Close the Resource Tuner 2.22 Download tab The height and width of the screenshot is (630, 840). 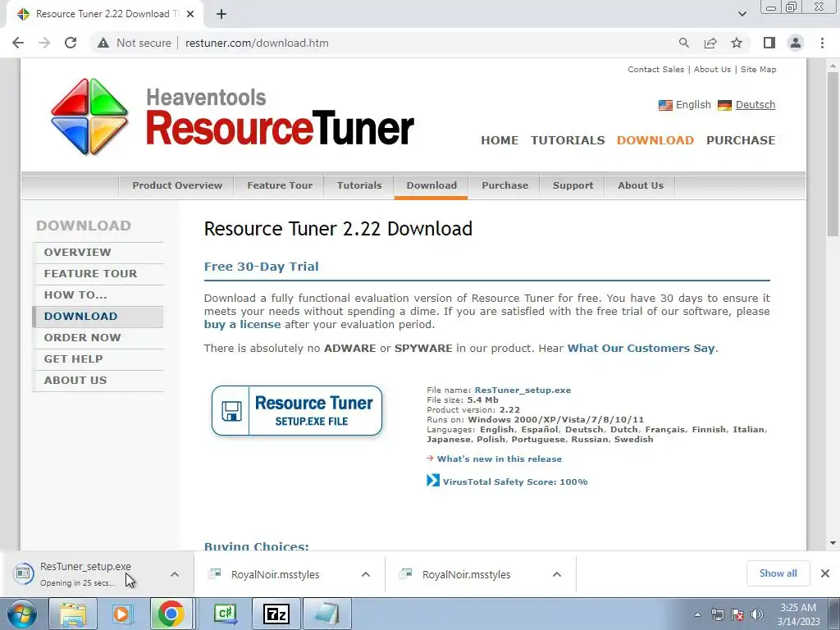click(190, 15)
